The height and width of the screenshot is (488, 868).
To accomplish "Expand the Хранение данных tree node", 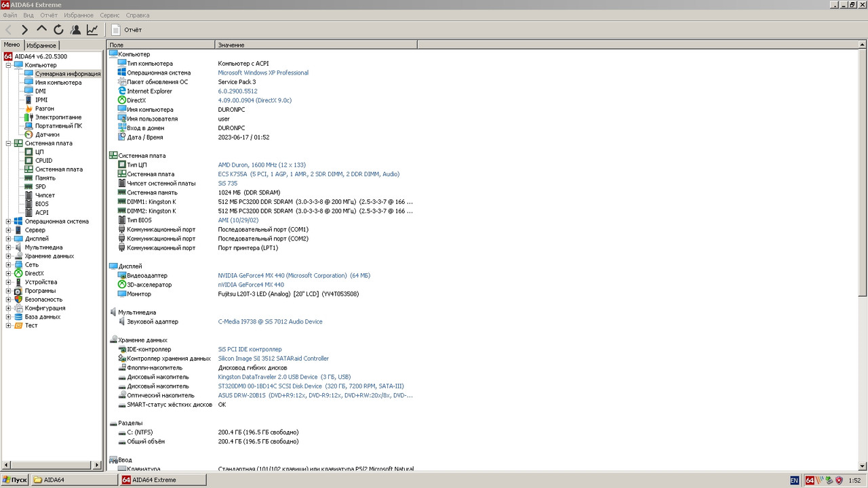I will (8, 256).
